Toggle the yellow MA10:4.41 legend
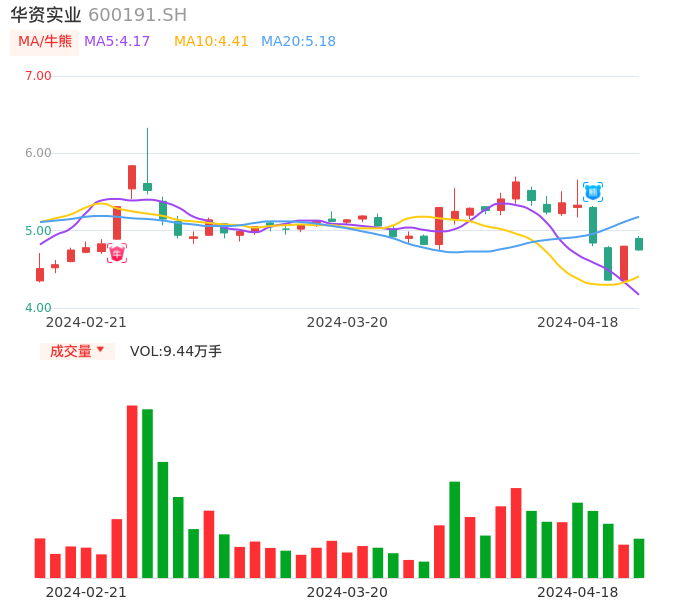The height and width of the screenshot is (606, 686). click(211, 42)
